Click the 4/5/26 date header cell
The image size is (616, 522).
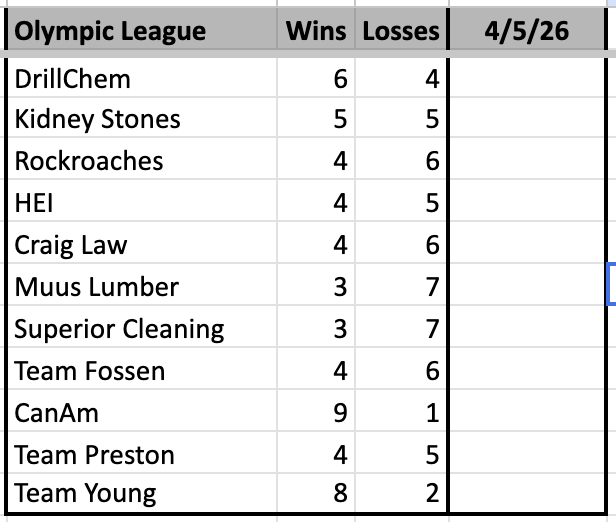(526, 31)
